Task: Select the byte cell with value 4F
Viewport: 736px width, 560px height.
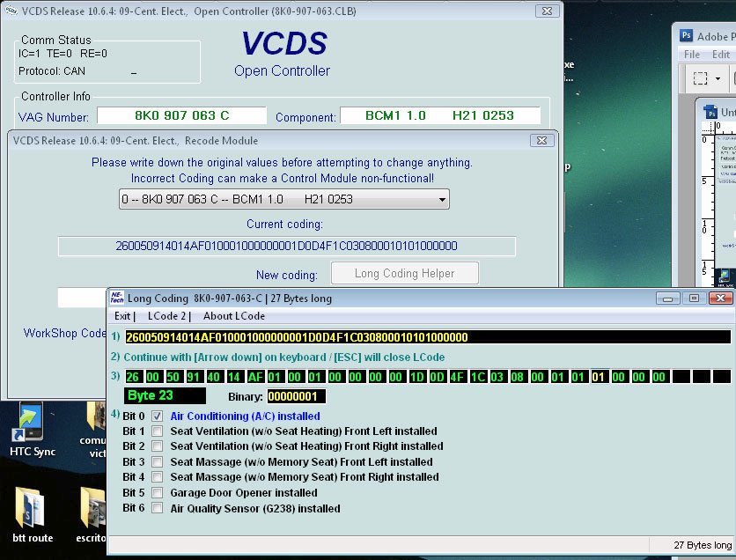Action: click(x=457, y=377)
